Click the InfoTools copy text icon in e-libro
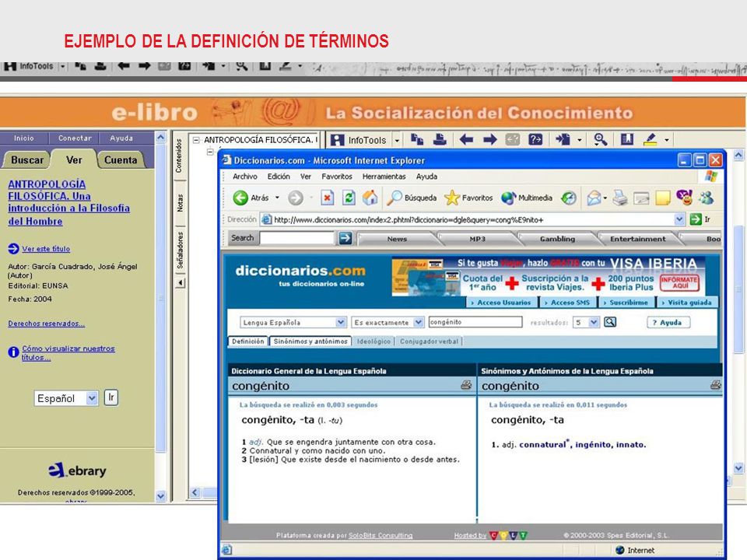 click(x=417, y=139)
